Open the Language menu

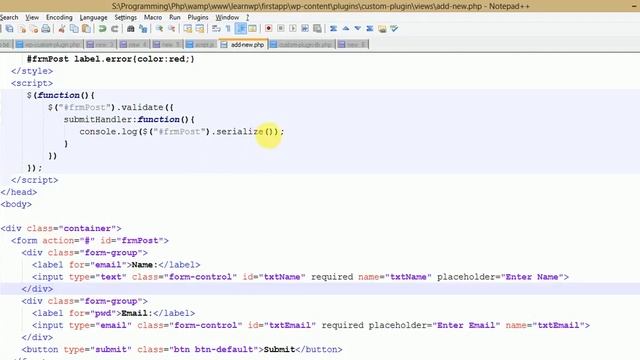[93, 17]
